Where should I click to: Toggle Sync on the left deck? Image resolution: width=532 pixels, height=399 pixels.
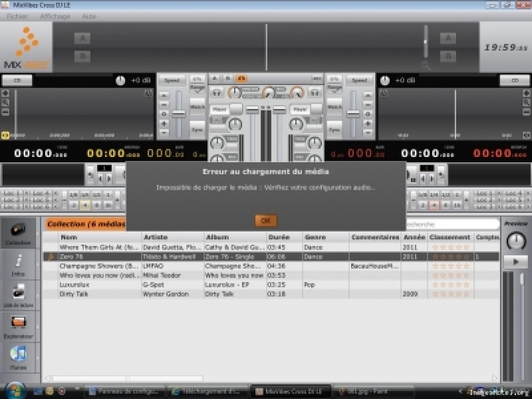(197, 130)
